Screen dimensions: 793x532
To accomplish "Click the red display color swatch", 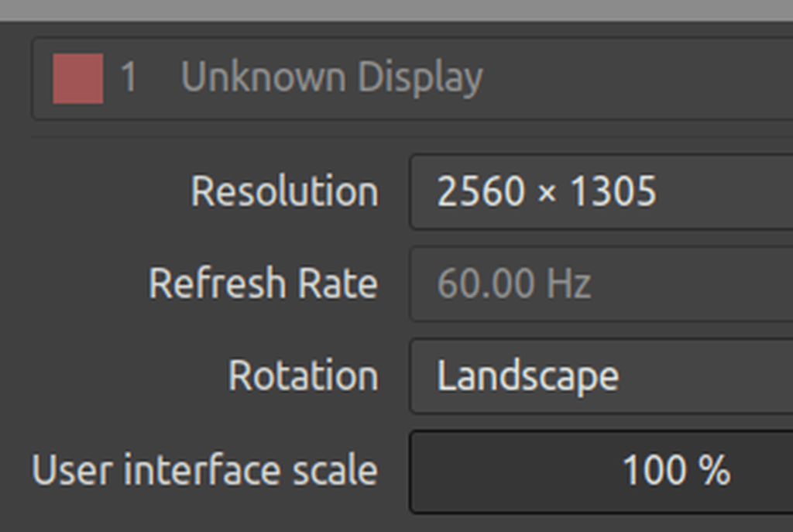I will click(77, 78).
